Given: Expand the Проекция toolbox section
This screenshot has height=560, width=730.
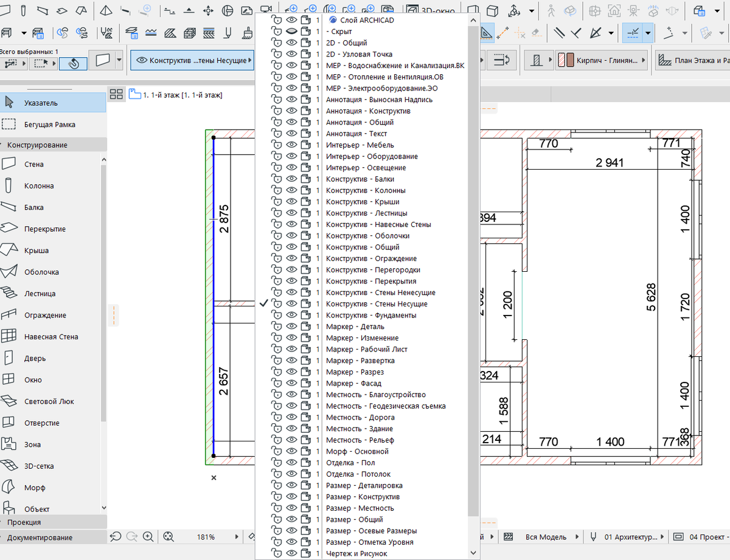Looking at the screenshot, I should point(53,522).
